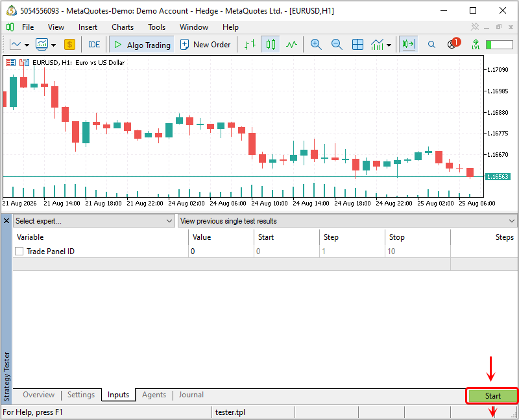The height and width of the screenshot is (420, 519).
Task: Click the MetaTrader green candles menu icon
Action: pos(10,27)
